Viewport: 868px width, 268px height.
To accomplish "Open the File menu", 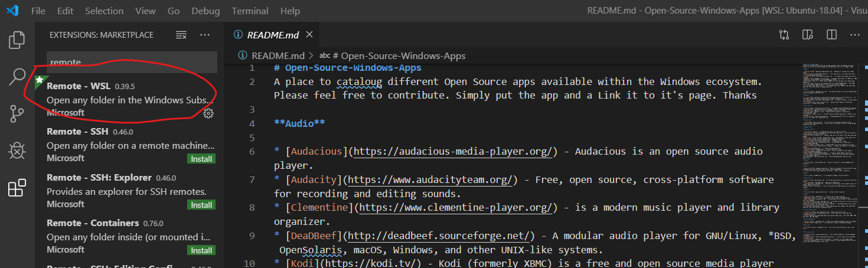I will pyautogui.click(x=38, y=11).
